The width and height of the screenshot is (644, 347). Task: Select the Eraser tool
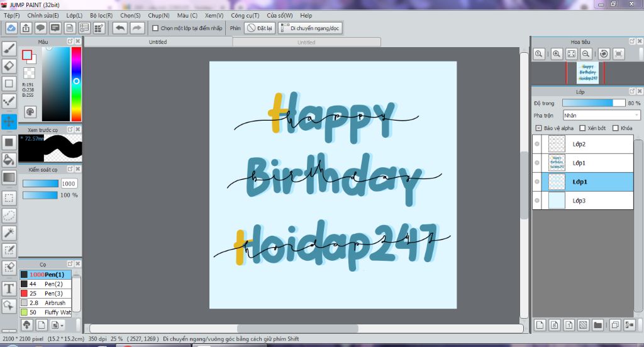pos(9,66)
